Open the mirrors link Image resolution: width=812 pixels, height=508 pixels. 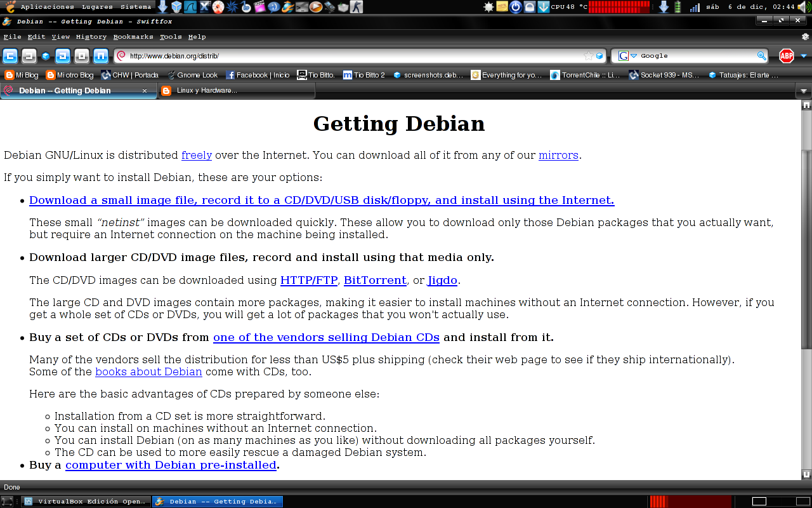coord(558,155)
